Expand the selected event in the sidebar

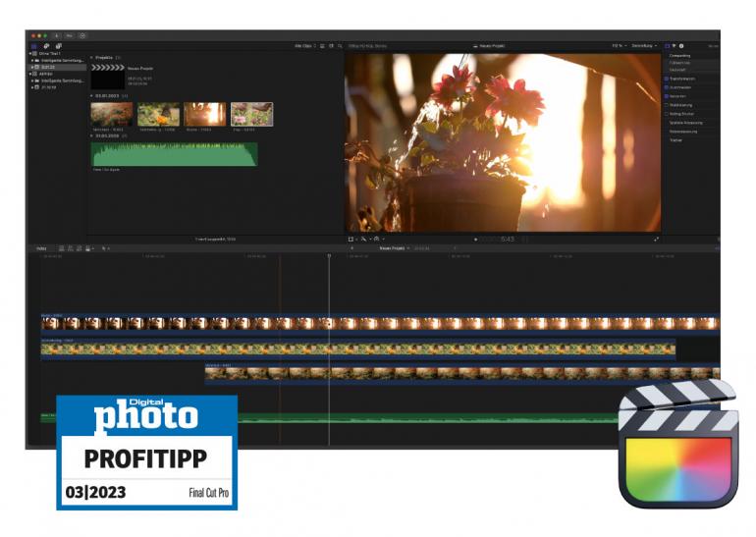[x=32, y=67]
